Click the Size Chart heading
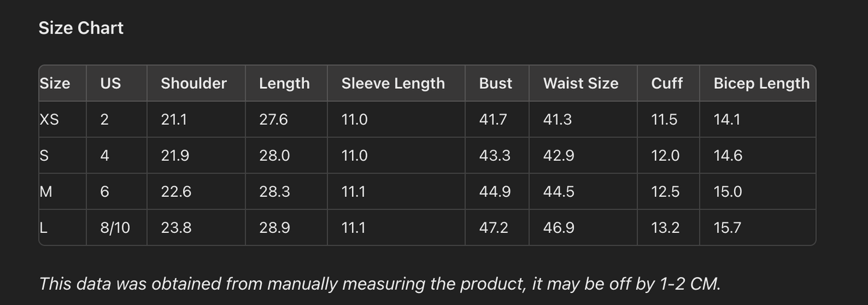The image size is (868, 305). tap(81, 28)
